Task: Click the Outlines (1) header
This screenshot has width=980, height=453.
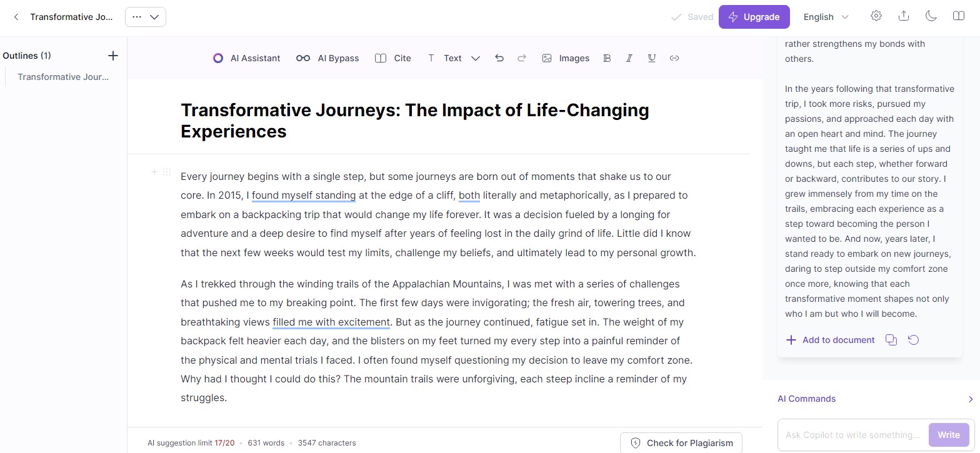Action: click(x=27, y=56)
